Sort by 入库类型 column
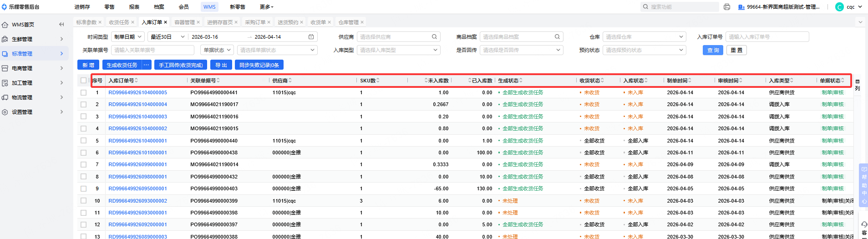Screen dimensions: 868x239 click(792, 81)
